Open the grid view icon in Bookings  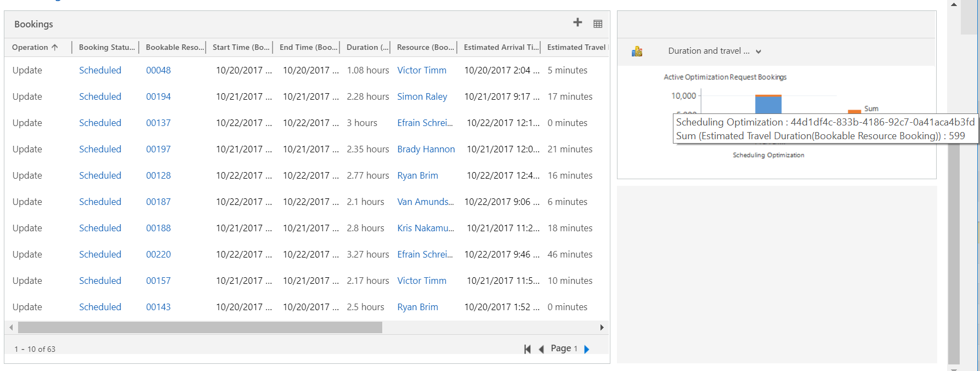pyautogui.click(x=598, y=24)
